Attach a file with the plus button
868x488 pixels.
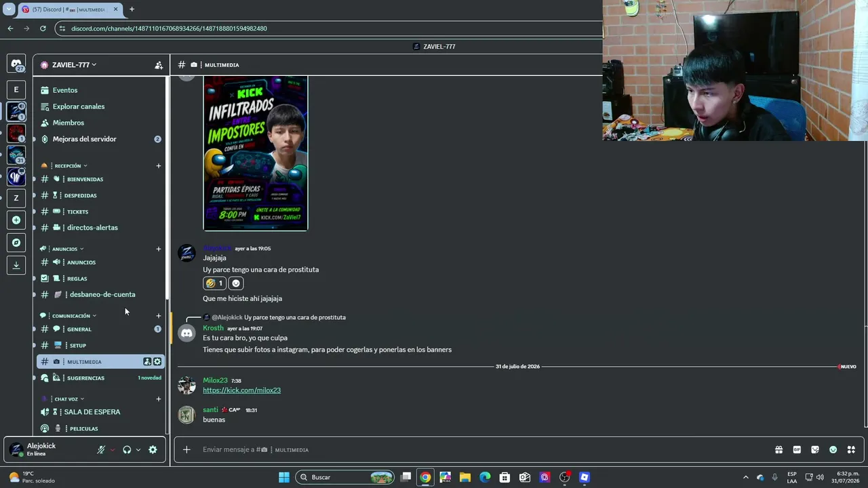coord(186,449)
